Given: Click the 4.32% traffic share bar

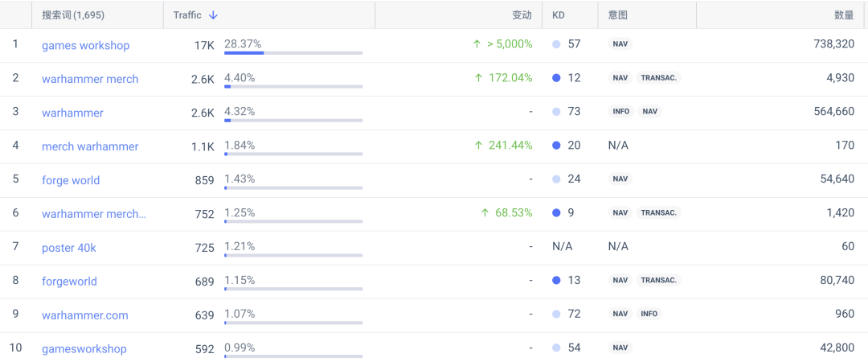Looking at the screenshot, I should pyautogui.click(x=293, y=121).
